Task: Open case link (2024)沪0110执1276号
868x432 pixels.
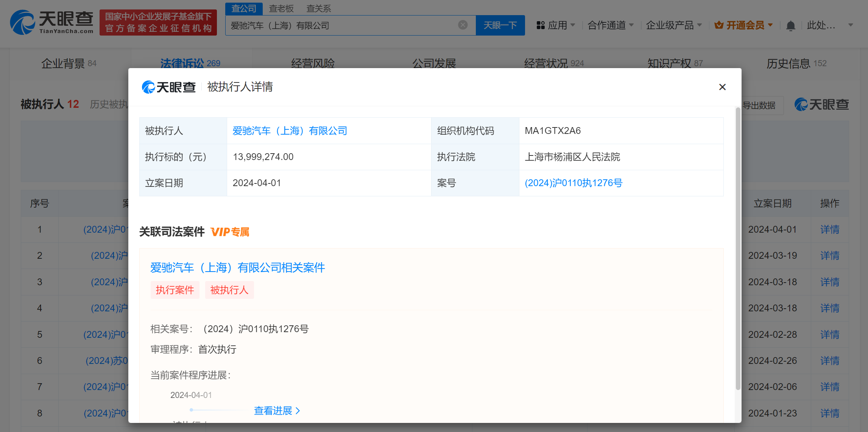Action: [573, 183]
